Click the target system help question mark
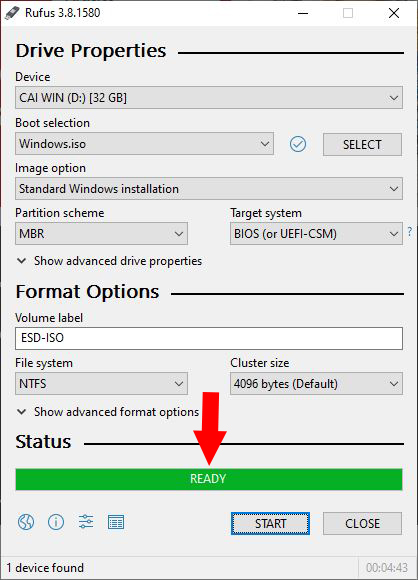The image size is (418, 580). 409,232
